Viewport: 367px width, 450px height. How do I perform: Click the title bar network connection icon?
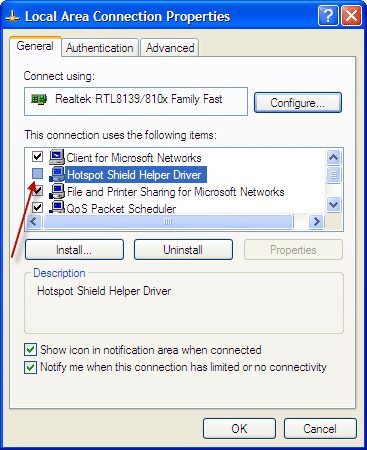(13, 16)
